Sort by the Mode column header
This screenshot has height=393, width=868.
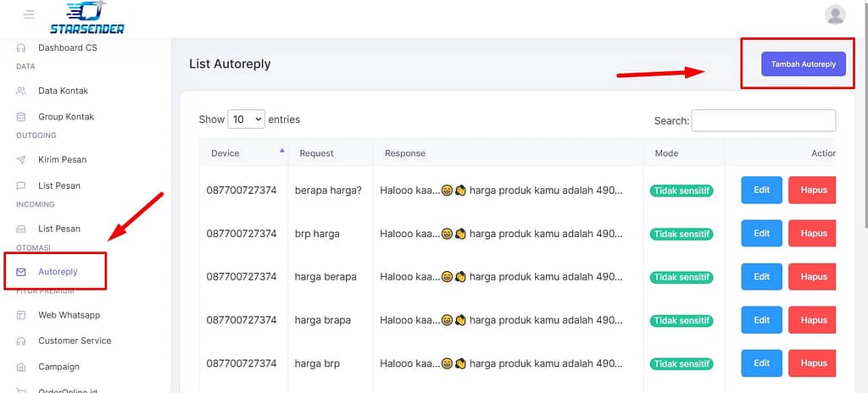tap(684, 152)
